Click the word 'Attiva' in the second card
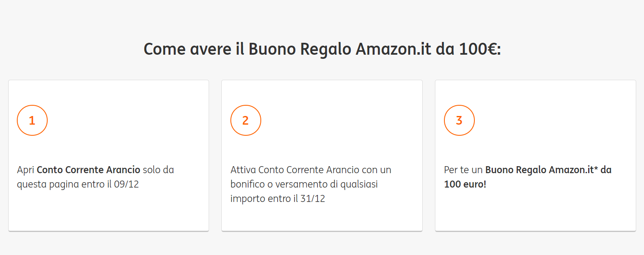 tap(243, 170)
